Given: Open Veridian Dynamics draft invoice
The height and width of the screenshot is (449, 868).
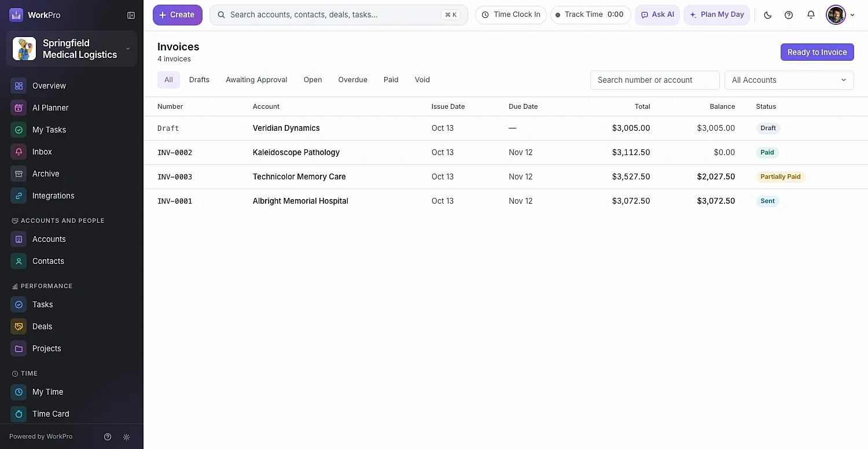Looking at the screenshot, I should click(x=506, y=128).
